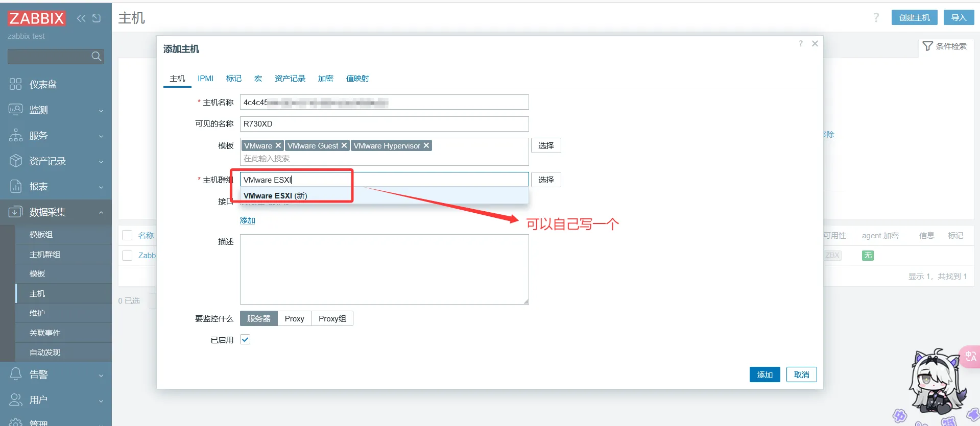
Task: Select Proxy组 monitoring option
Action: pyautogui.click(x=332, y=318)
